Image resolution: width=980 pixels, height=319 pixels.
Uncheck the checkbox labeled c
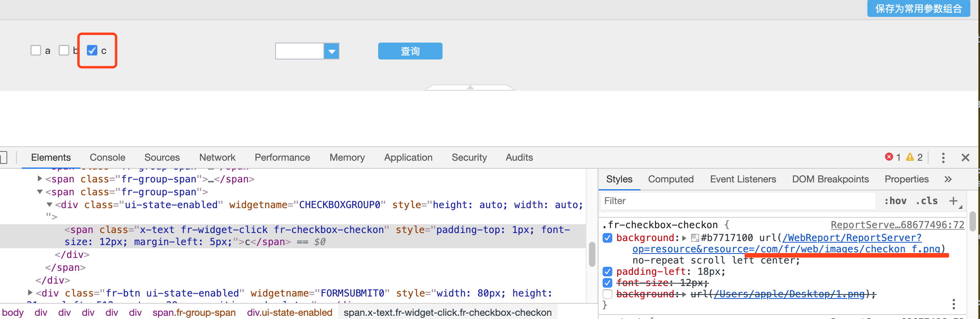click(x=92, y=51)
